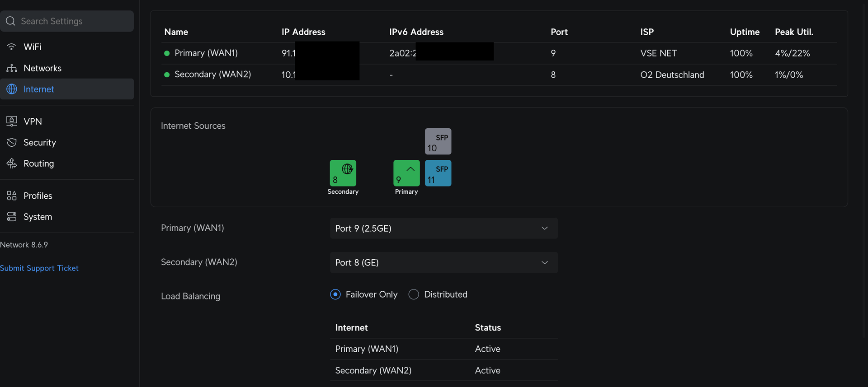Click the Security shield icon
Viewport: 868px width, 387px height.
point(11,143)
